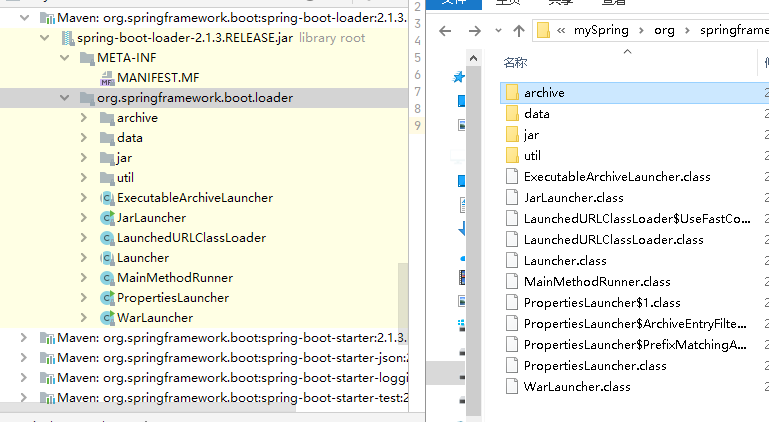Click the spring-boot-loader jar archive icon

67,38
